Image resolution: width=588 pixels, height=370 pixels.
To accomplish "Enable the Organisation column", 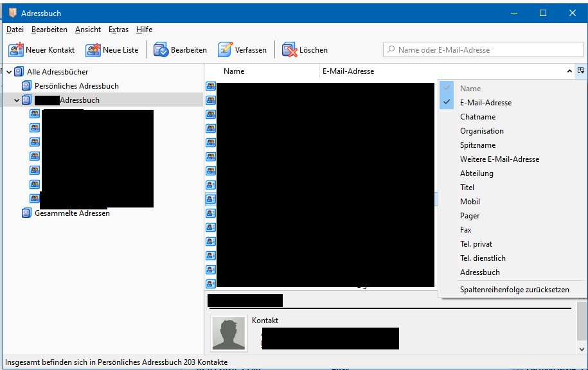I will (481, 131).
